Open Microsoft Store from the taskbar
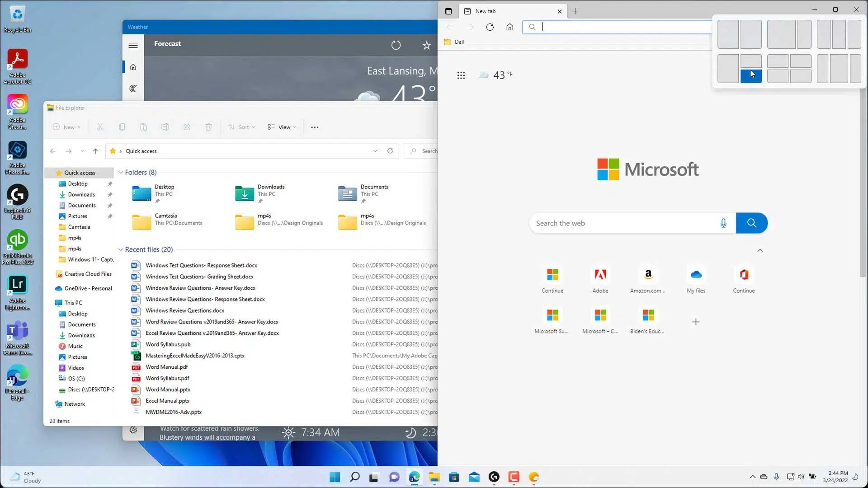868x488 pixels. pyautogui.click(x=454, y=477)
